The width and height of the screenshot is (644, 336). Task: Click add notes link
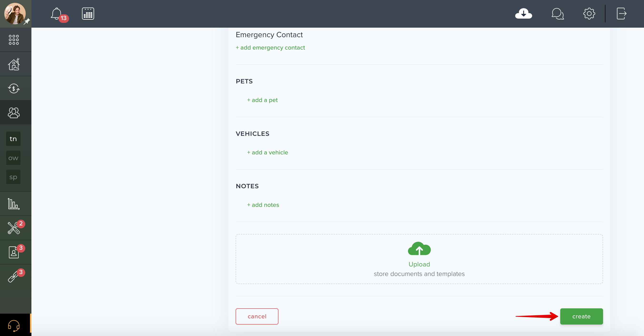coord(263,205)
